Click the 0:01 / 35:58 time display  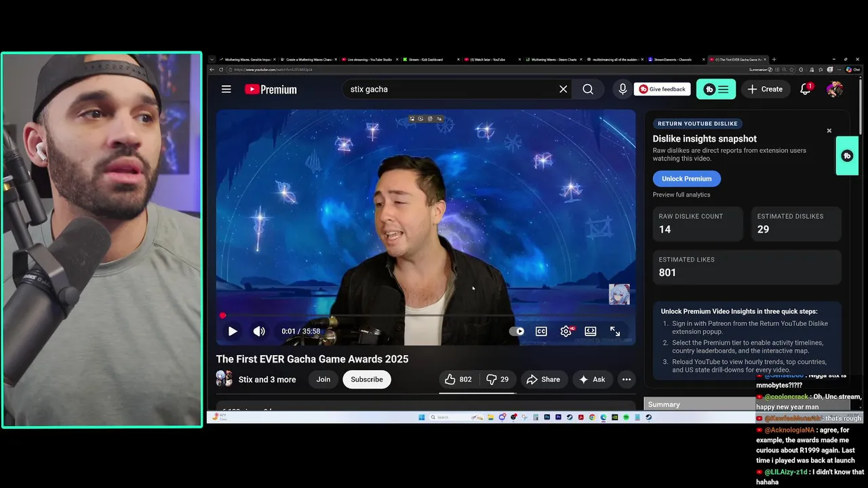pyautogui.click(x=301, y=331)
